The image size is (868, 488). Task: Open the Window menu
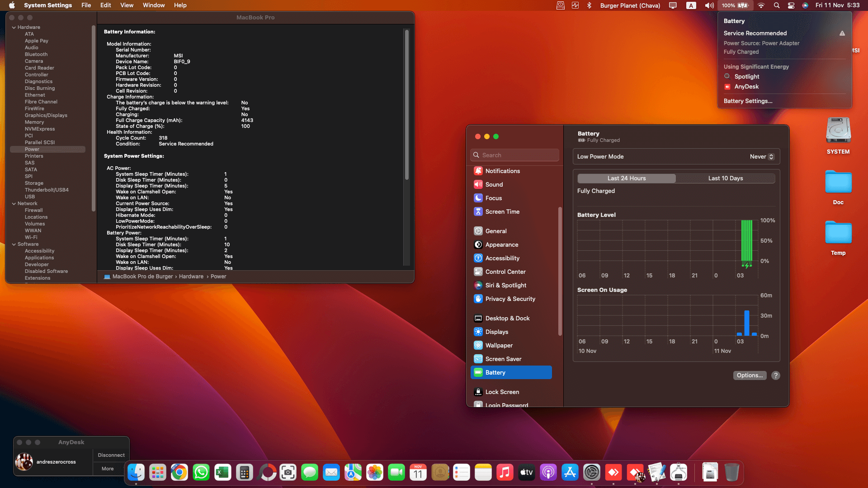[x=154, y=5]
